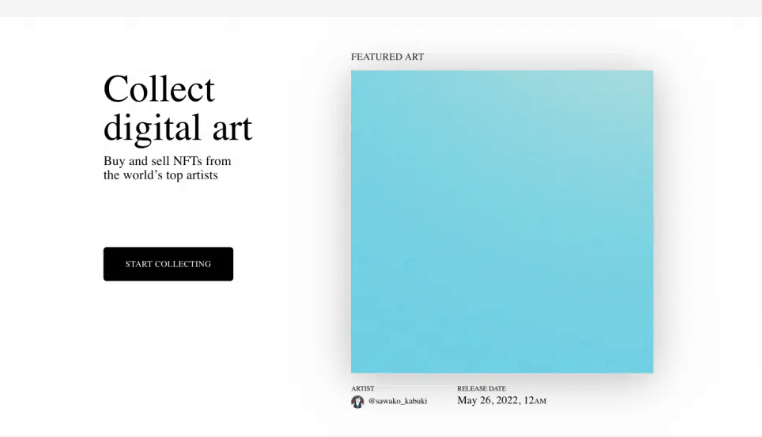Image resolution: width=762 pixels, height=437 pixels.
Task: Click the RELEASE DATE label
Action: 482,388
